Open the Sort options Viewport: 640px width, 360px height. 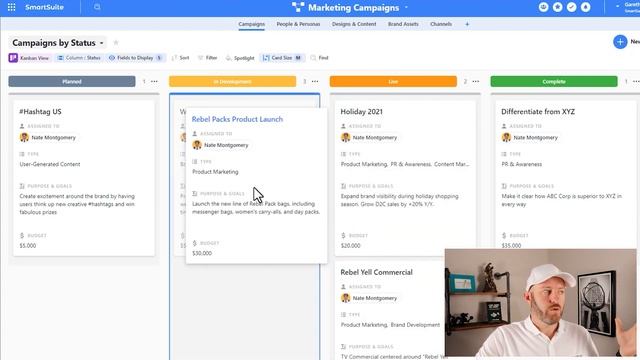(180, 58)
